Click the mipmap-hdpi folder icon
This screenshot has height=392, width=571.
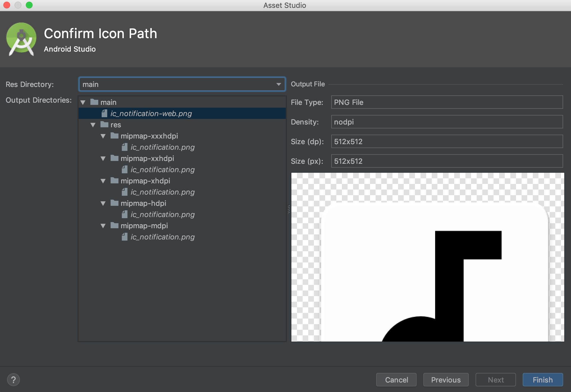(115, 203)
